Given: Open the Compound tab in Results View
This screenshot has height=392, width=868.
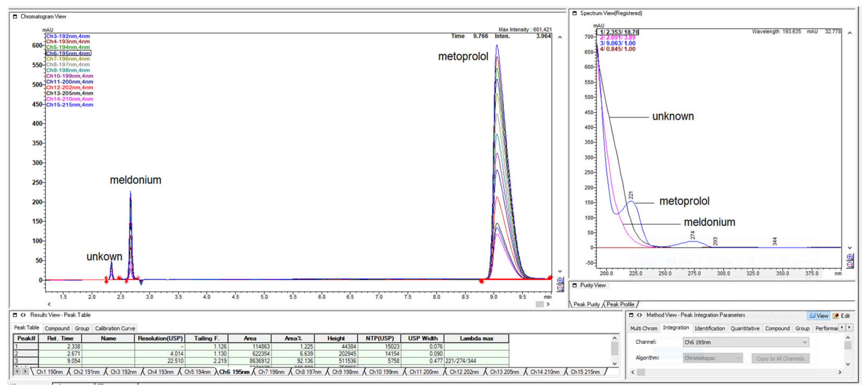Looking at the screenshot, I should click(x=57, y=328).
